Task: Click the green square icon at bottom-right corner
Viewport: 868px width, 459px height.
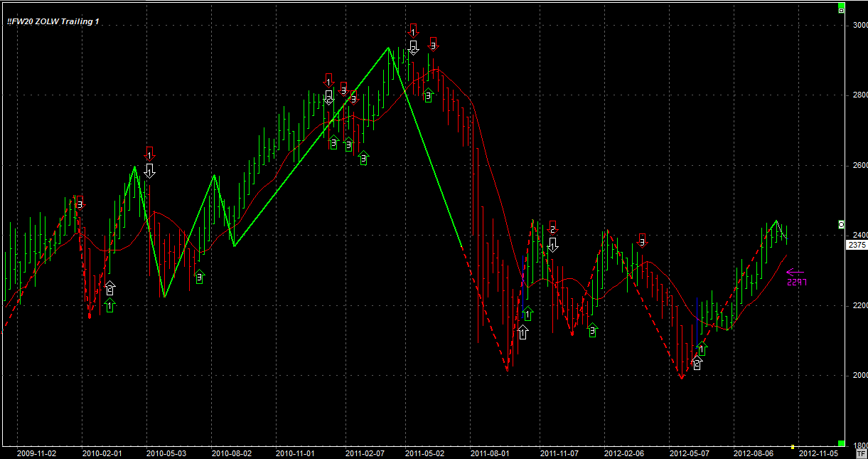Action: click(842, 443)
